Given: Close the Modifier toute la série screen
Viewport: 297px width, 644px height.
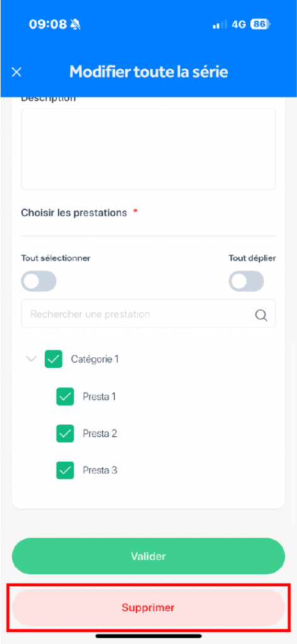Looking at the screenshot, I should coord(16,72).
